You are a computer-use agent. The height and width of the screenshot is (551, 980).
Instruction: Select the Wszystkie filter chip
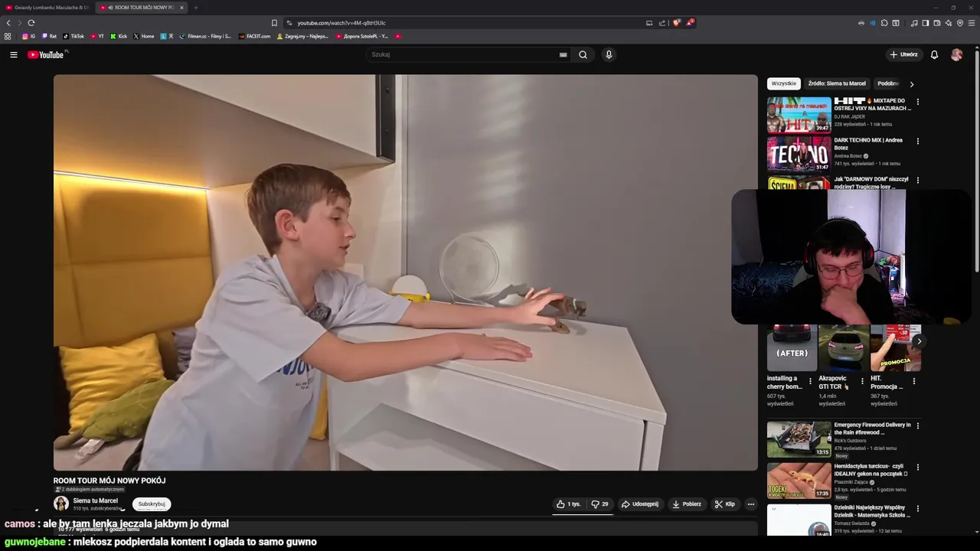click(783, 83)
